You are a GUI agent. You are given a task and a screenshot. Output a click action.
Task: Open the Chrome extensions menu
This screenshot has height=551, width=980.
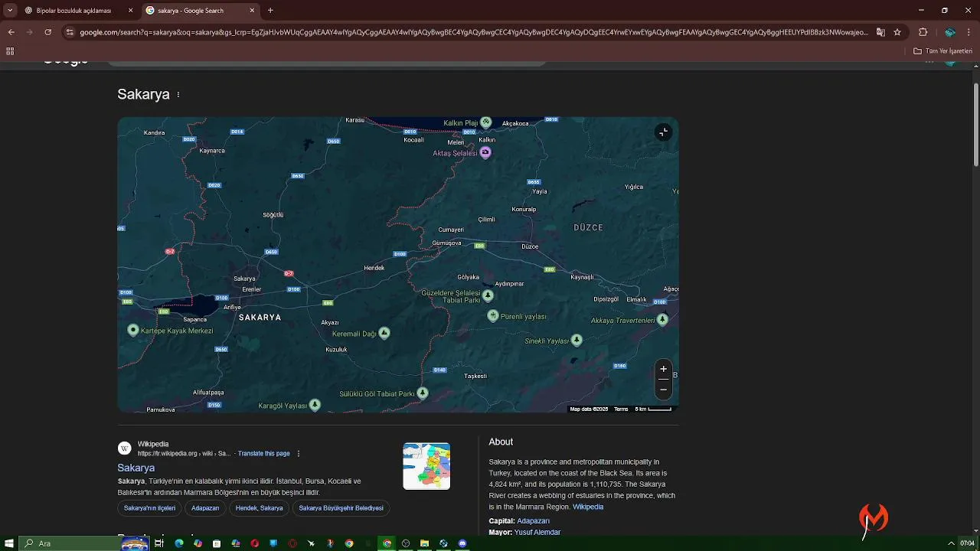click(x=923, y=32)
